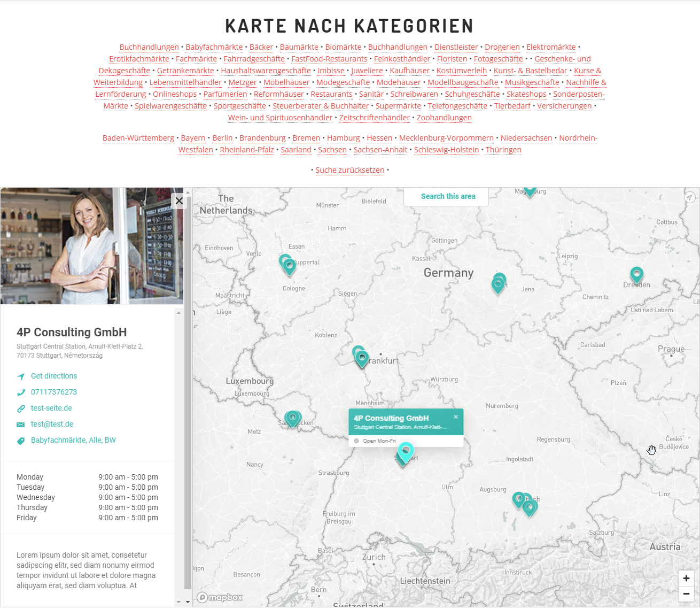Screen dimensions: 700x609
Task: Click the Get directions arrow icon
Action: [21, 376]
